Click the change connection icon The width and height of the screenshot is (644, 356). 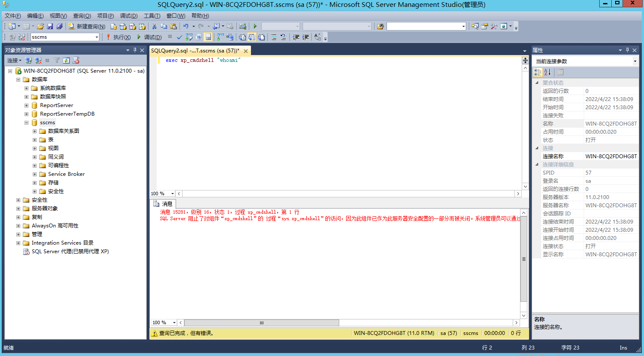(x=22, y=37)
